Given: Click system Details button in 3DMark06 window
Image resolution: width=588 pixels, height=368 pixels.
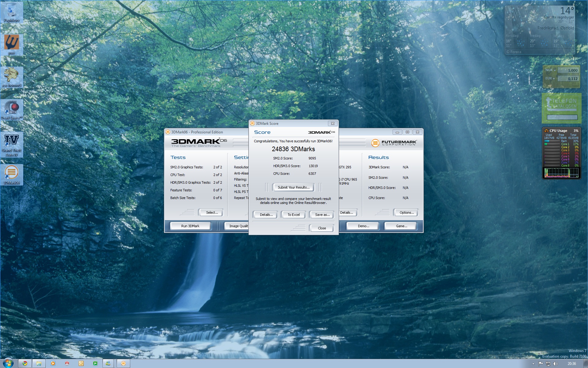Looking at the screenshot, I should coord(347,213).
